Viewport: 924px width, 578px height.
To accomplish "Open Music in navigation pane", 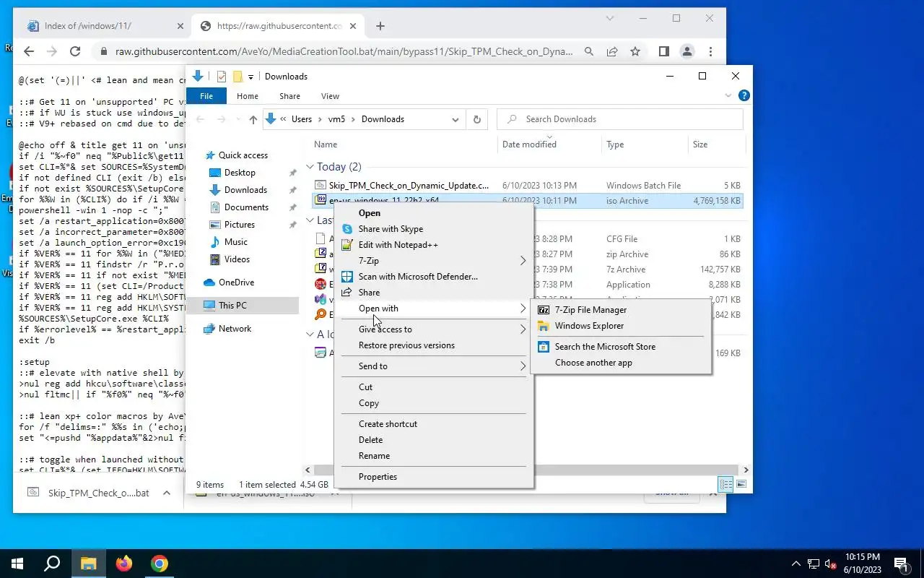I will coord(235,242).
